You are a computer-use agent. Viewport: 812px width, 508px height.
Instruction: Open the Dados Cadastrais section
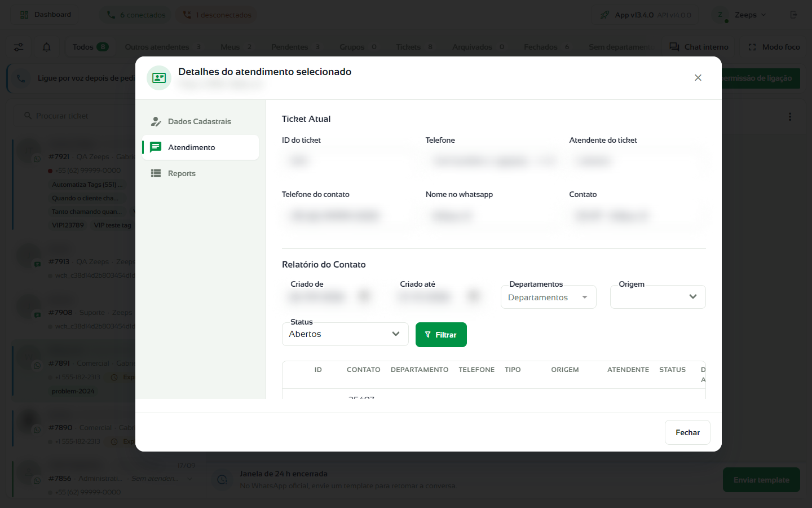click(201, 121)
